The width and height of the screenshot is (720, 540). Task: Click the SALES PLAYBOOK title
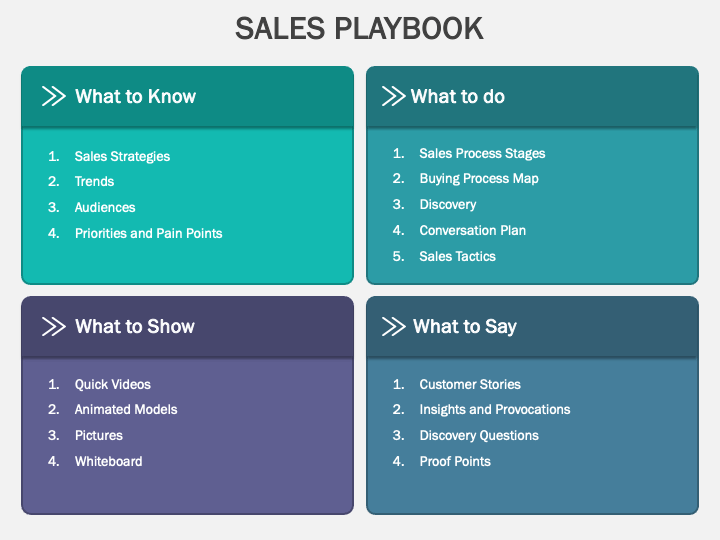359,28
